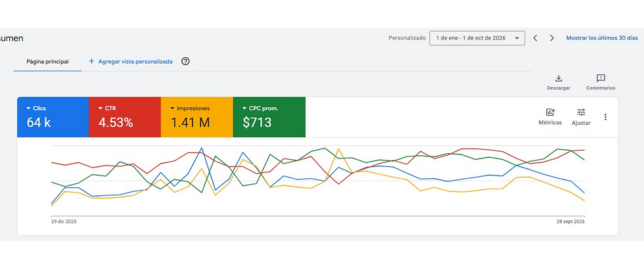Go to the previous date range arrow
This screenshot has width=644, height=263.
[535, 38]
